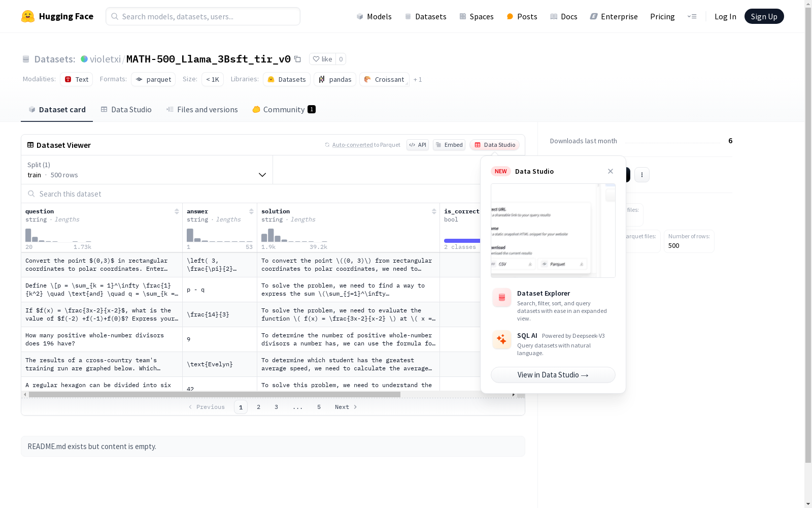812x508 pixels.
Task: Sort the answer column
Action: pos(251,211)
